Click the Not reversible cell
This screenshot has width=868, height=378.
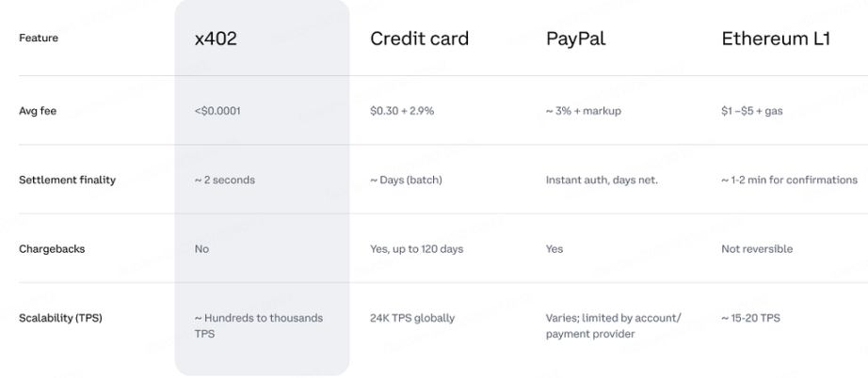point(757,249)
